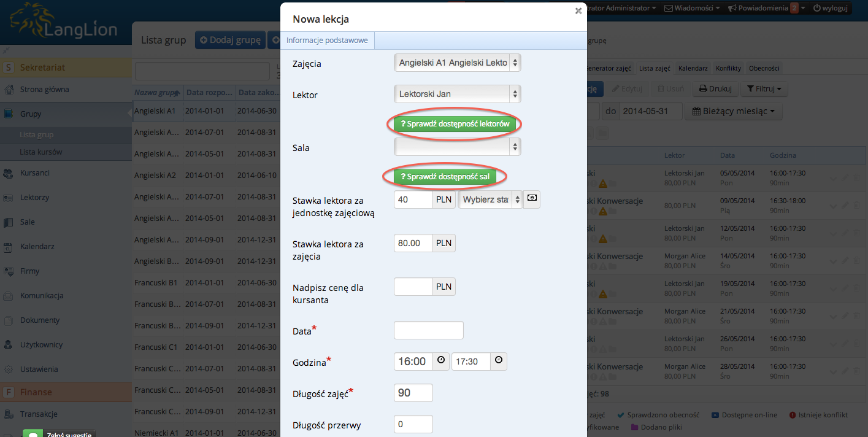Click Sprawdź dostępność sal button
Viewport: 868px width, 437px height.
pyautogui.click(x=445, y=177)
